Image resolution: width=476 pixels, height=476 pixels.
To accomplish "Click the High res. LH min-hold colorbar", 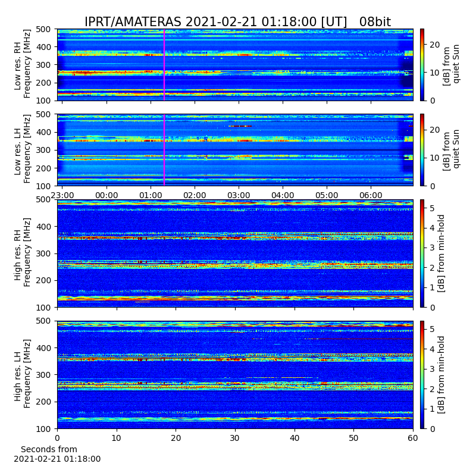I will coord(422,375).
